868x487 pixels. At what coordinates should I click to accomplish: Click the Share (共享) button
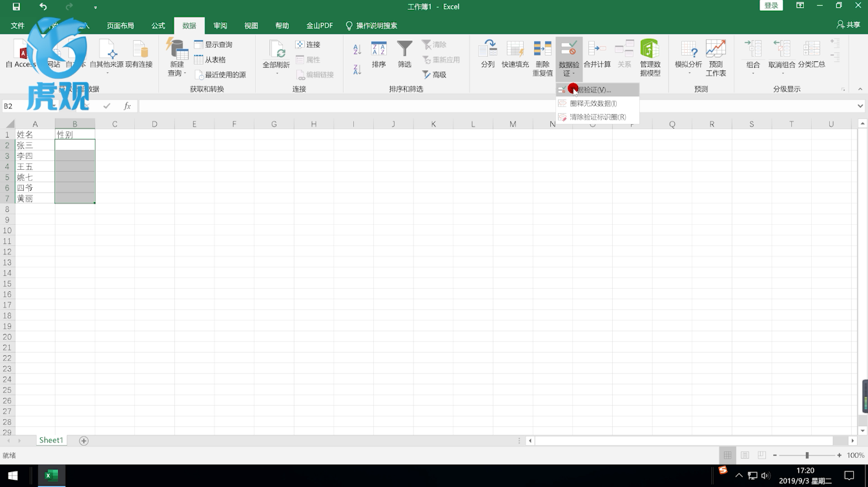(x=849, y=25)
